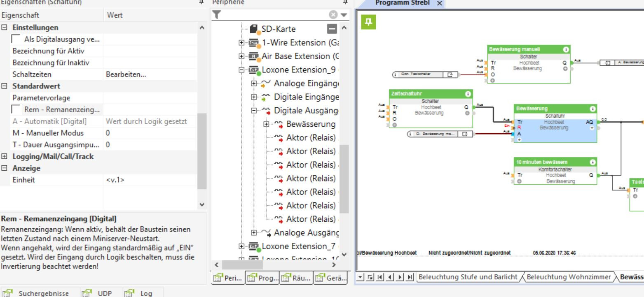Switch to the Prog... panel tab
The width and height of the screenshot is (644, 297).
[262, 277]
